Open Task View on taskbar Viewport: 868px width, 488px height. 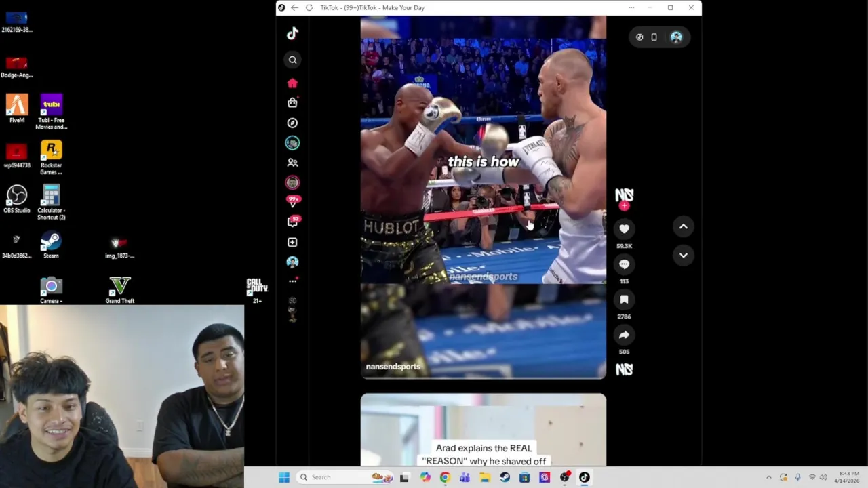(x=404, y=477)
